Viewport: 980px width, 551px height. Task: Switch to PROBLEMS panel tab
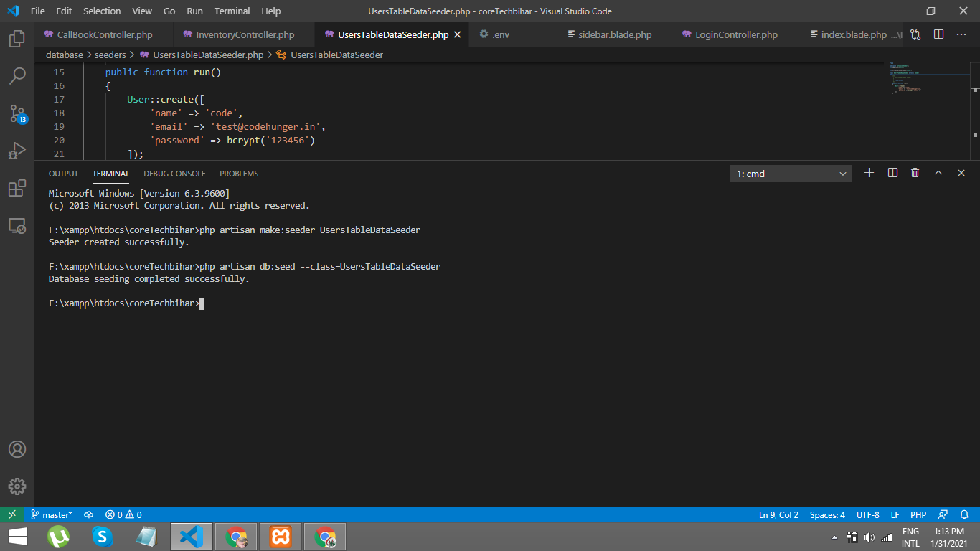239,174
